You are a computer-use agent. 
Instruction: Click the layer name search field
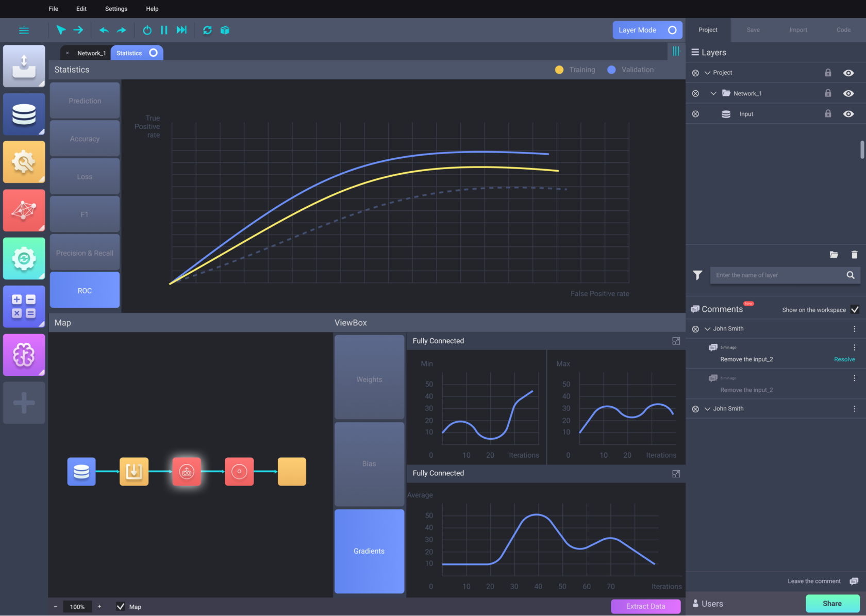tap(777, 275)
